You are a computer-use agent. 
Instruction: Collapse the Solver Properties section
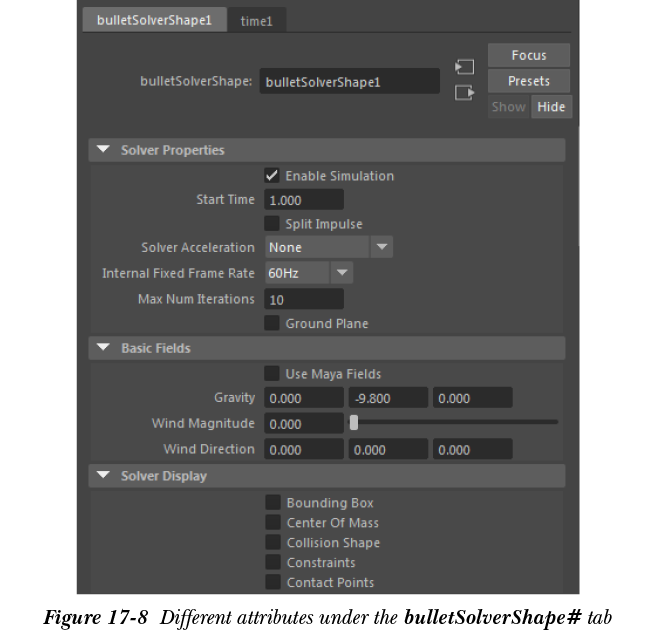pos(103,151)
